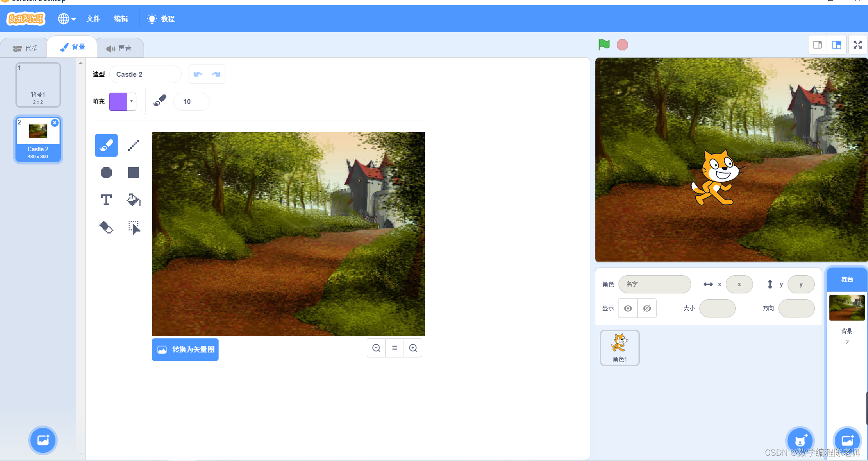The height and width of the screenshot is (461, 868).
Task: Select the Brush paint tool
Action: tap(106, 145)
